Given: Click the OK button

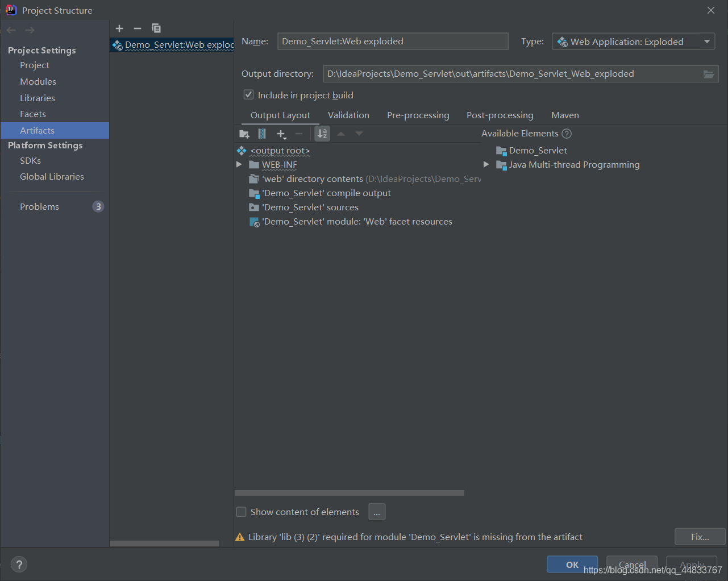Looking at the screenshot, I should (x=572, y=565).
